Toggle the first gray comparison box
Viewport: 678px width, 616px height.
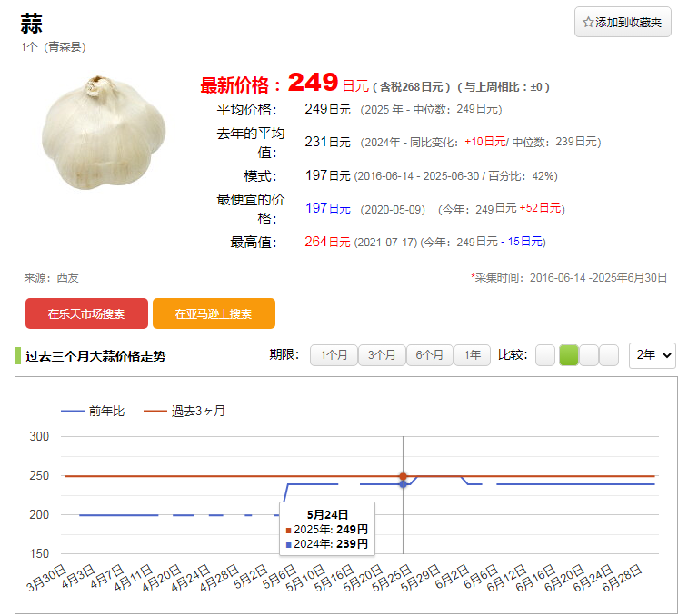(544, 355)
